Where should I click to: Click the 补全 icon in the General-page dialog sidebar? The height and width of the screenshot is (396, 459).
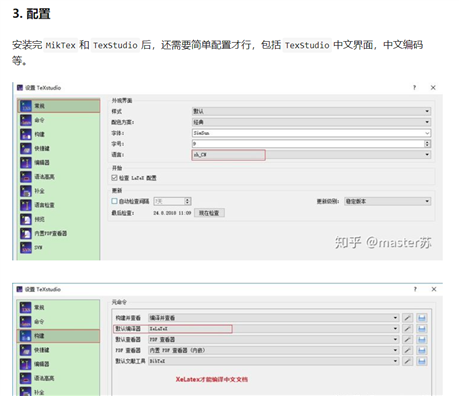(x=26, y=191)
